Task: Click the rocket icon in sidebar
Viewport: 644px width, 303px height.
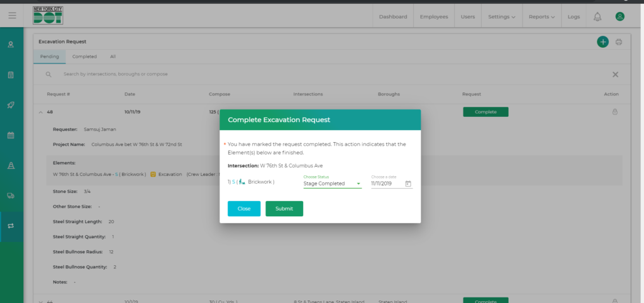Action: (11, 105)
